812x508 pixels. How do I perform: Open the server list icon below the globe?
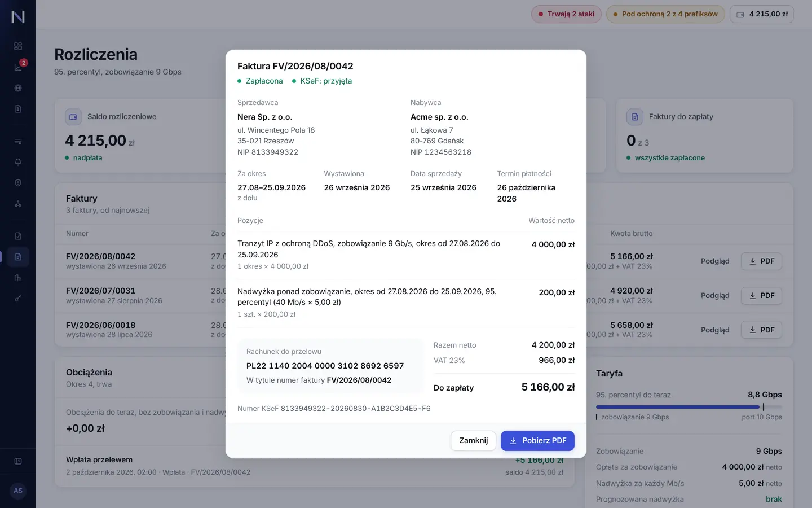click(18, 109)
